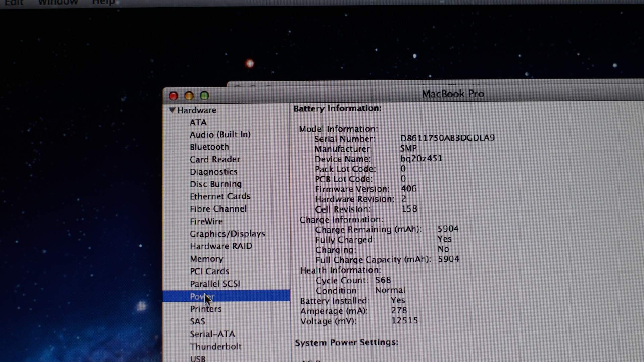Select Hardware RAID entry
The image size is (644, 362).
(221, 246)
